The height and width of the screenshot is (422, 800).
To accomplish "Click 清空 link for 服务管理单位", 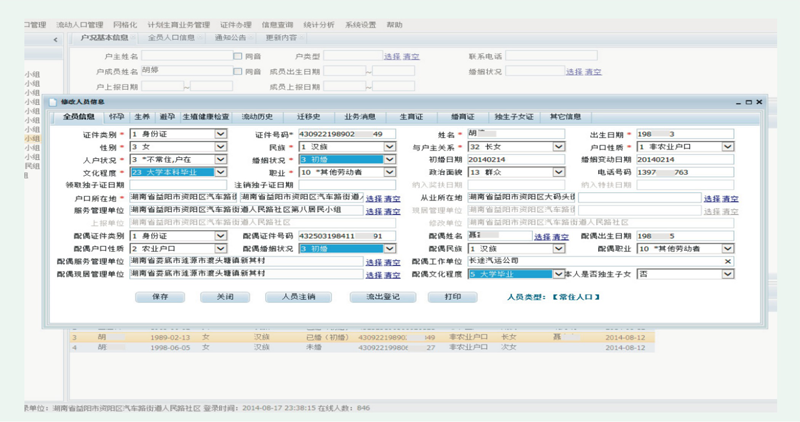I will point(392,211).
